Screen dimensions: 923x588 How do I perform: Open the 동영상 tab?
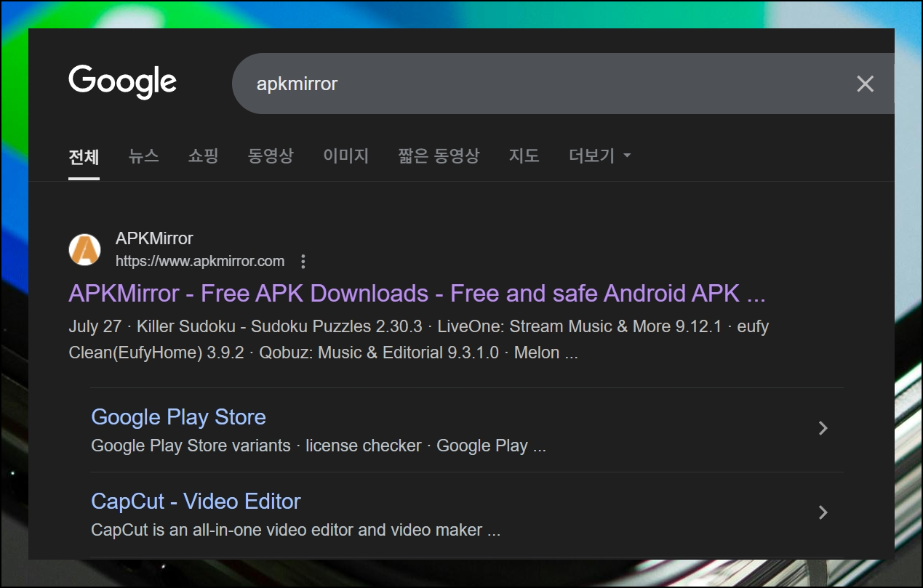click(271, 156)
